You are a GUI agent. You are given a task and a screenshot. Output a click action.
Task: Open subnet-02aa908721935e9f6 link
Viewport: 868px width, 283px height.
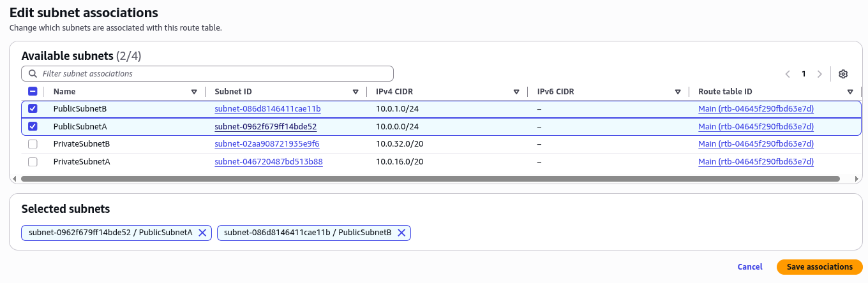(x=267, y=144)
